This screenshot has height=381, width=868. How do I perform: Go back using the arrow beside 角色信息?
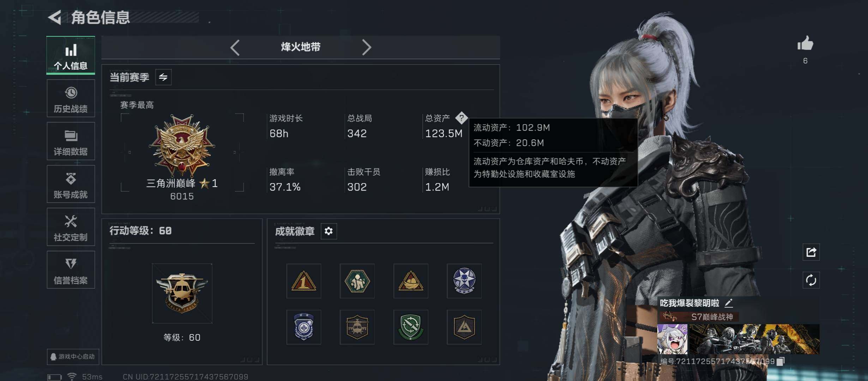point(55,17)
